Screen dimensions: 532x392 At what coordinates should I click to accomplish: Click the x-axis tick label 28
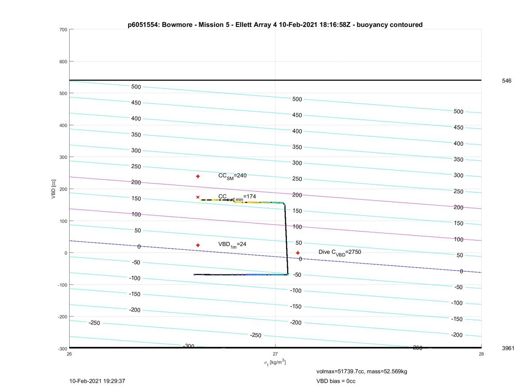[481, 353]
